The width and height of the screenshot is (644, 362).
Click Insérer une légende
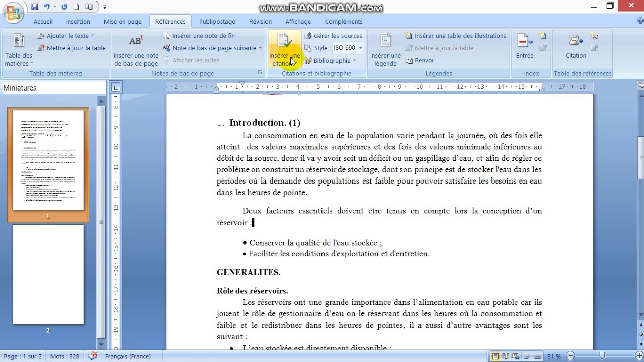coord(385,50)
